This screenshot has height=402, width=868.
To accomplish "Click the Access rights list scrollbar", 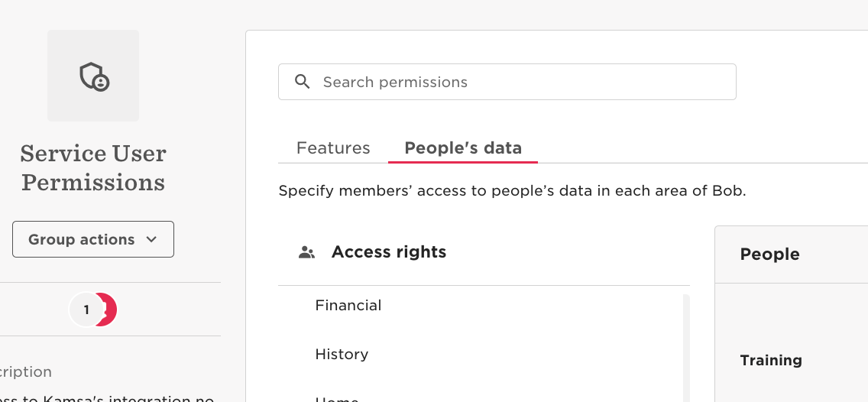I will (x=686, y=348).
